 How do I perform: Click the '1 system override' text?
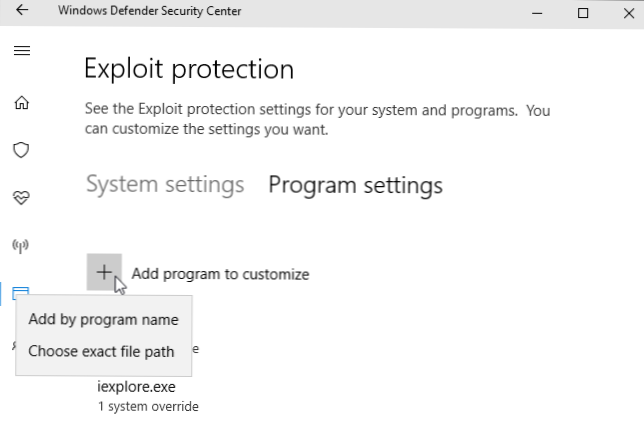coord(148,407)
